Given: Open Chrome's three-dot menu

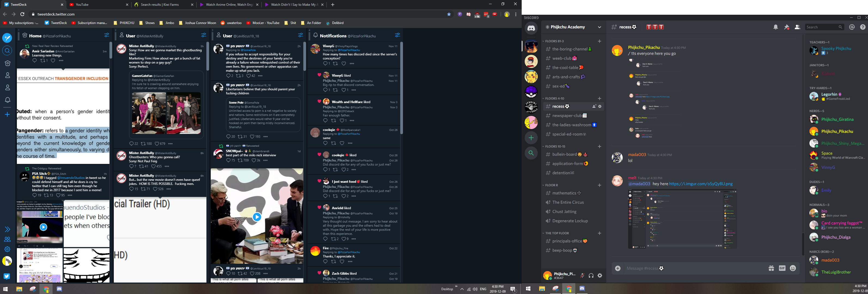Looking at the screenshot, I should coord(515,14).
